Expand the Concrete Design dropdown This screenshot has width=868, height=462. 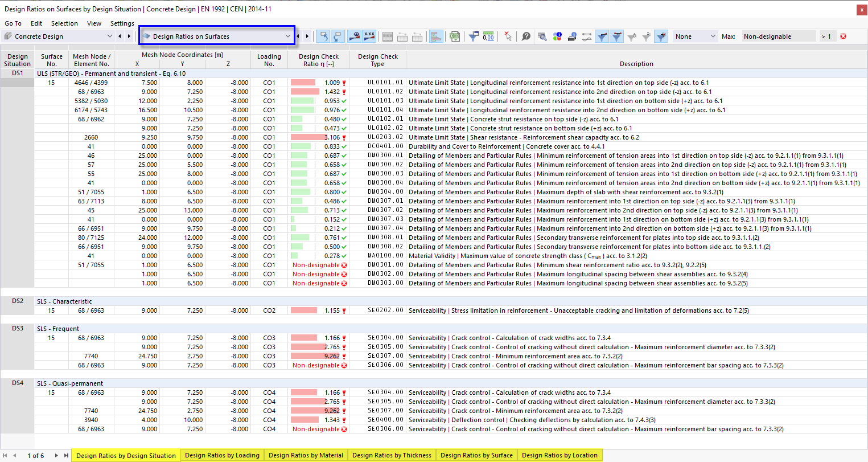pyautogui.click(x=59, y=36)
